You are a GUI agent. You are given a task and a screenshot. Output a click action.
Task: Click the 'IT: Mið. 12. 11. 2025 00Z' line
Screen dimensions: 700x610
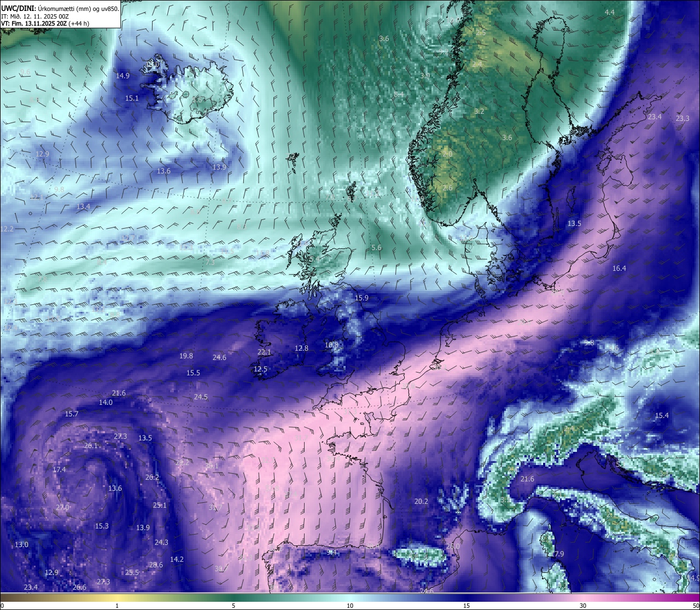35,16
